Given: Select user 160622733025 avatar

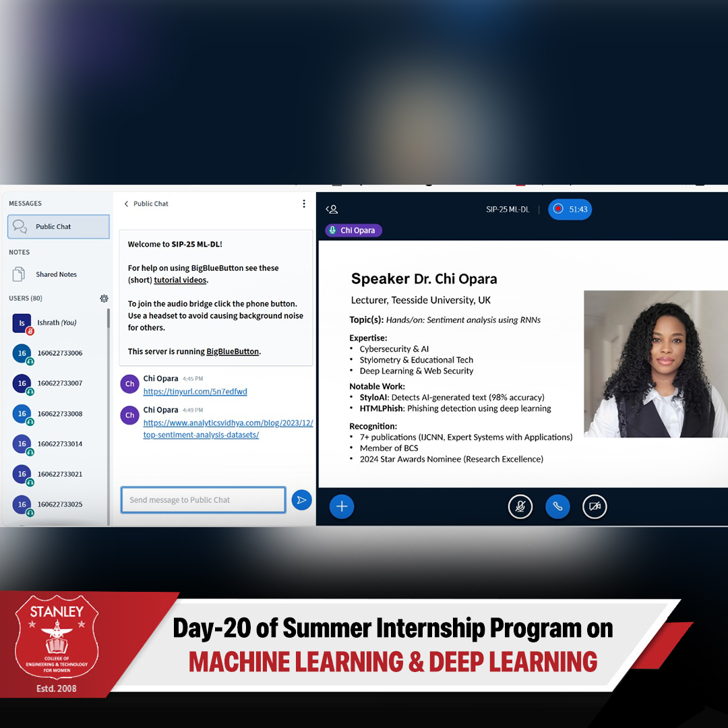Looking at the screenshot, I should [22, 505].
